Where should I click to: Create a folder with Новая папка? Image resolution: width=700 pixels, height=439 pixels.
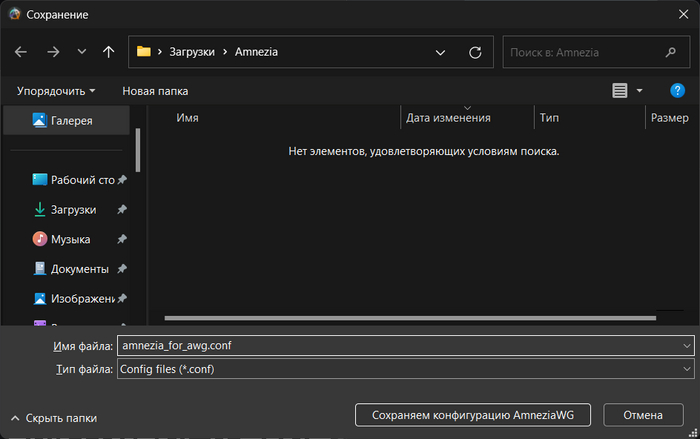point(155,90)
